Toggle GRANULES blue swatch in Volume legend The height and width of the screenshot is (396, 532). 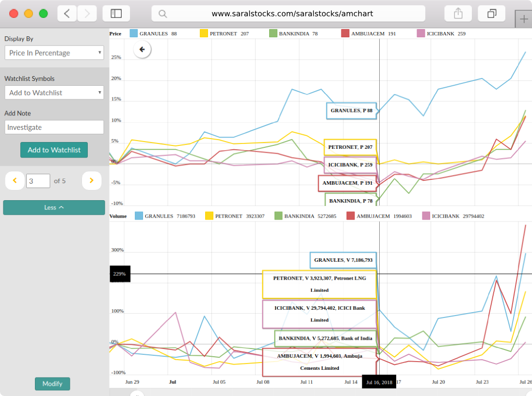pos(139,216)
